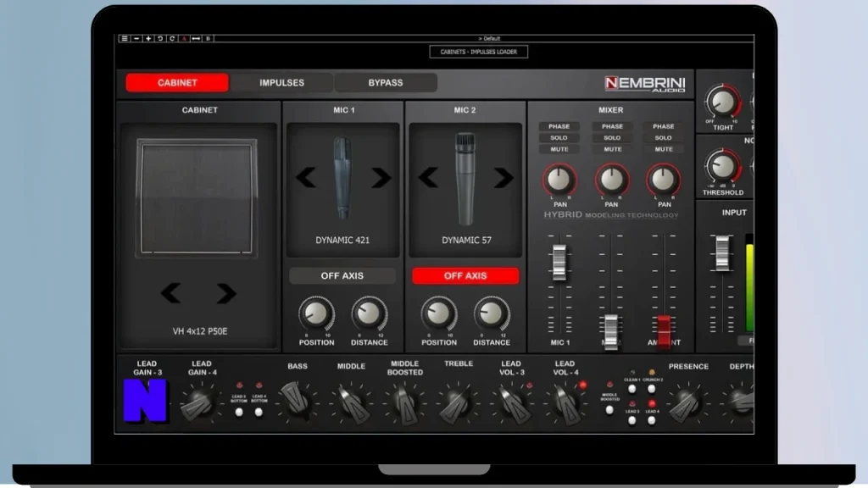
Task: Switch to the IMPULSES tab
Action: [x=281, y=82]
